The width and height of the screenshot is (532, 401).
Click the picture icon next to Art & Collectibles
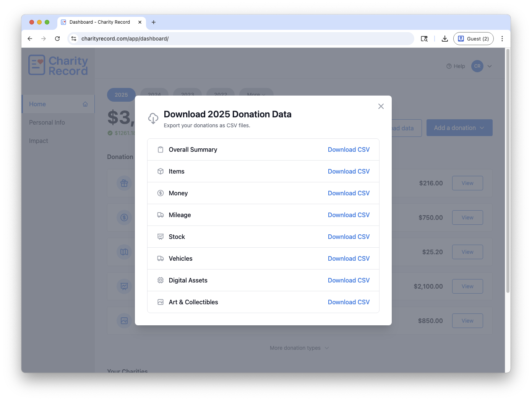(161, 302)
